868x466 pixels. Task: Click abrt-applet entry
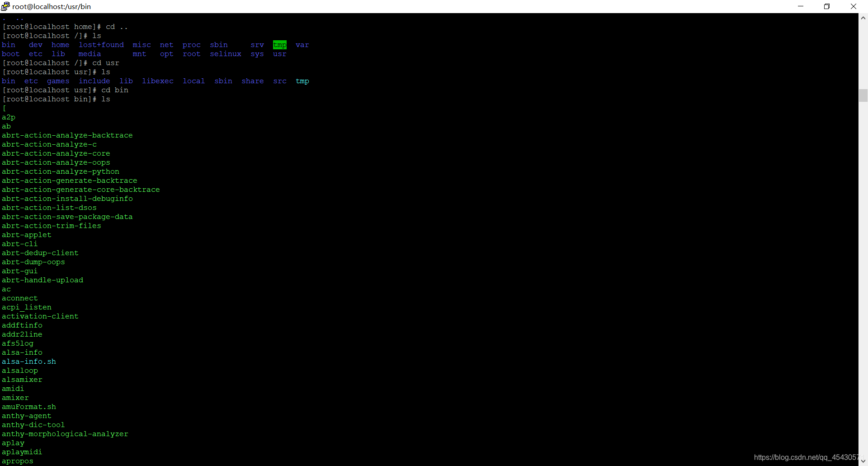(27, 235)
